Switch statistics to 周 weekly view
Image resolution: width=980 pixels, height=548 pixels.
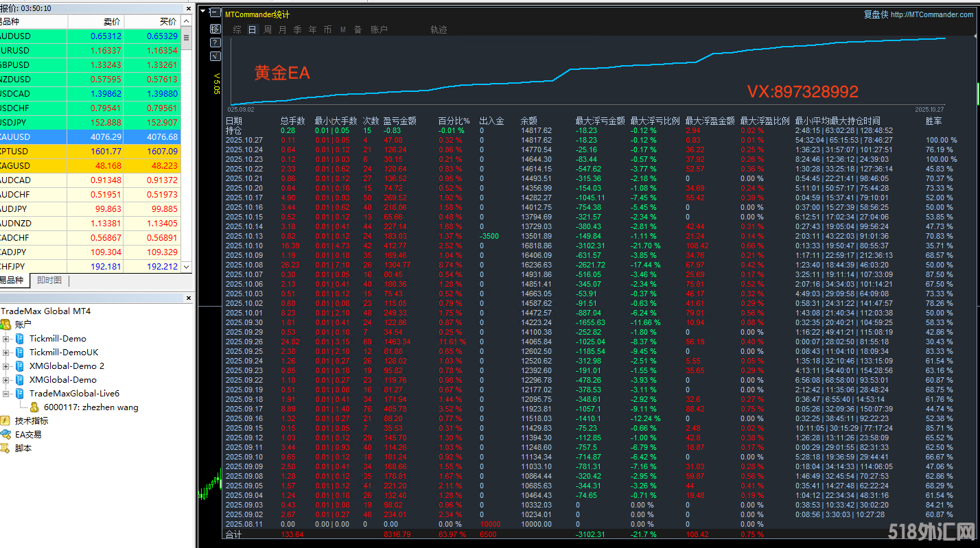tap(267, 29)
